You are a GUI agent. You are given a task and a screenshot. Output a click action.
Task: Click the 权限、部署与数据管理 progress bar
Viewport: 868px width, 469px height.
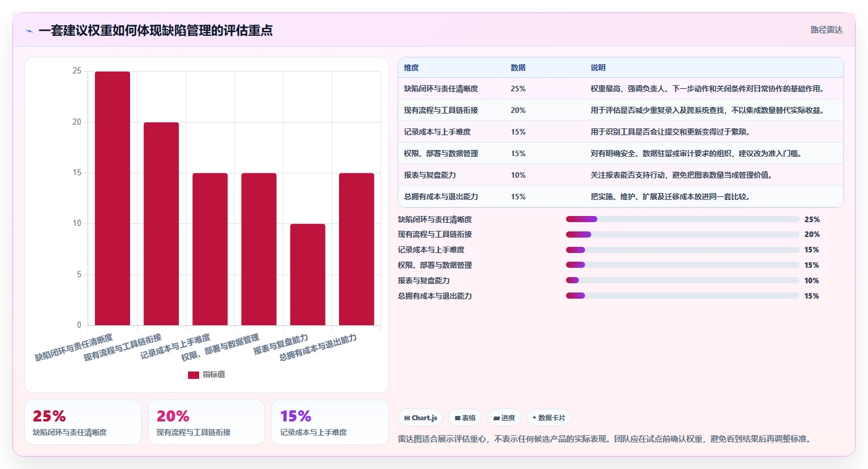(682, 265)
